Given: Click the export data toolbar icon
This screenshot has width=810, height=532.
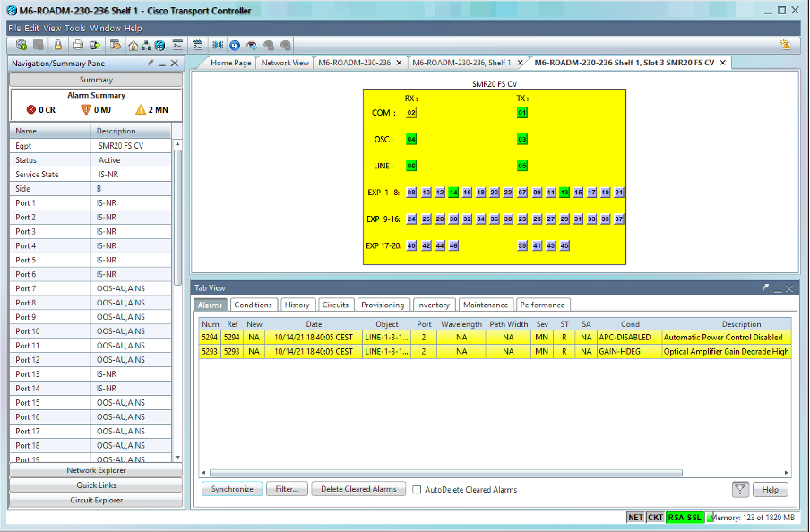Looking at the screenshot, I should (x=95, y=46).
